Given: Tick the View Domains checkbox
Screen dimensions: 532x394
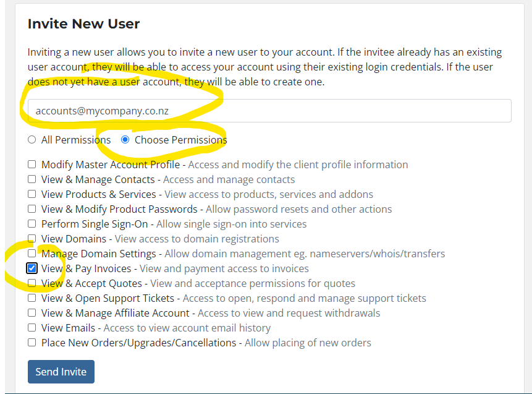Looking at the screenshot, I should coord(32,238).
